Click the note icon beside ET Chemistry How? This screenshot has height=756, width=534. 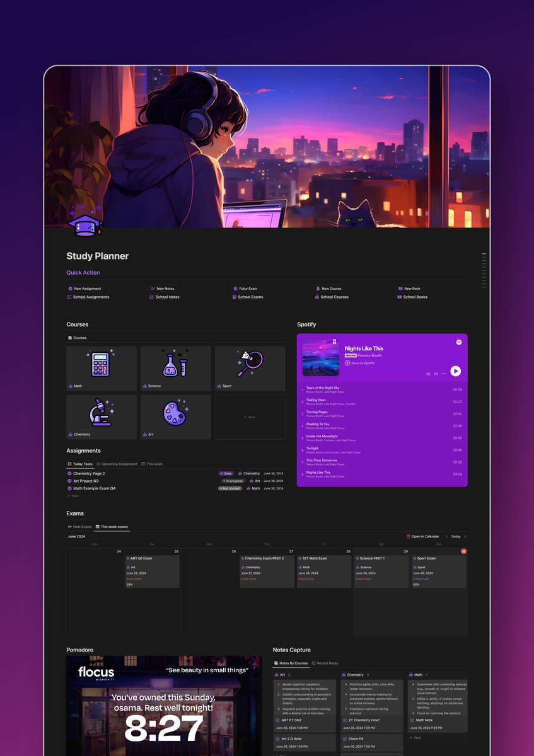[x=345, y=720]
